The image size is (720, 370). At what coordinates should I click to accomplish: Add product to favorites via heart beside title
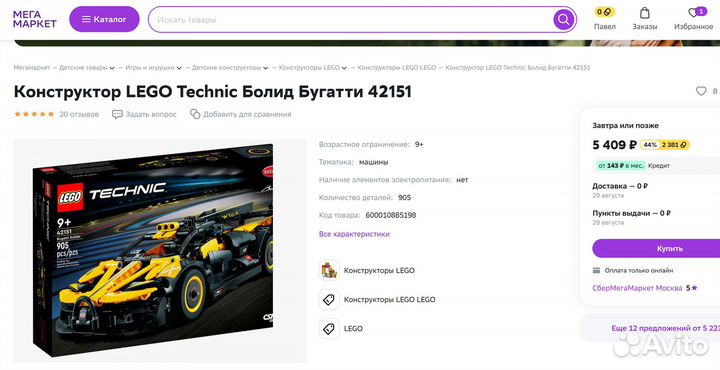coord(701,91)
